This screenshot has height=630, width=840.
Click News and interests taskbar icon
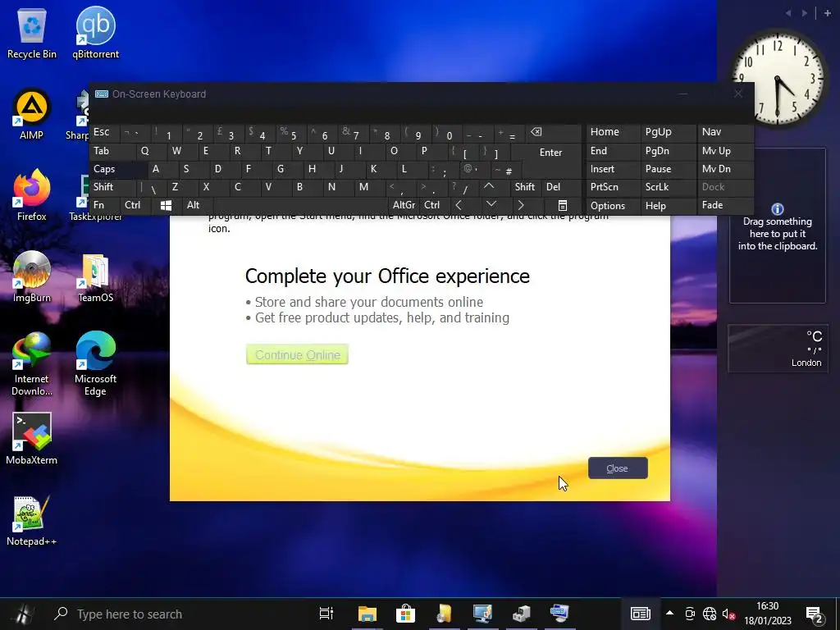point(640,614)
